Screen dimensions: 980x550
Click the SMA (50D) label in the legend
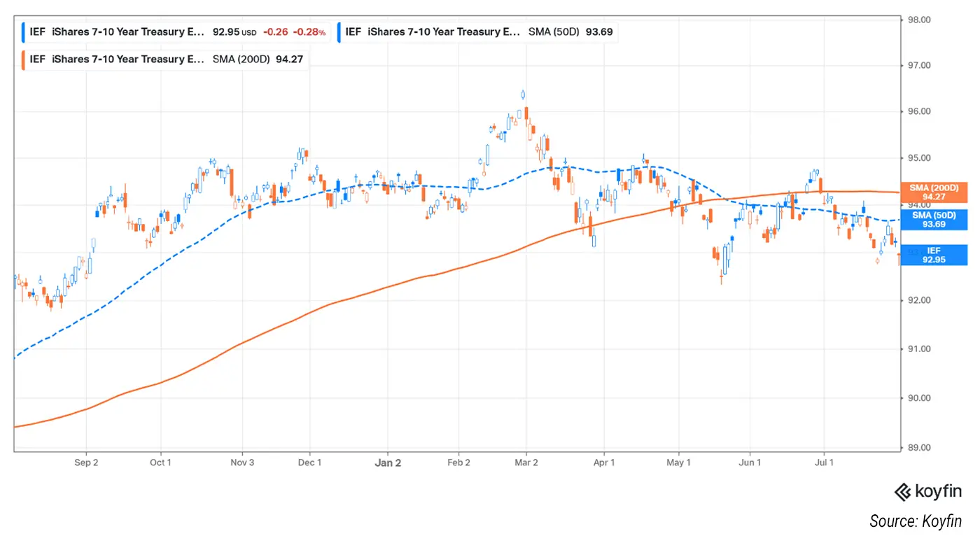tap(553, 31)
